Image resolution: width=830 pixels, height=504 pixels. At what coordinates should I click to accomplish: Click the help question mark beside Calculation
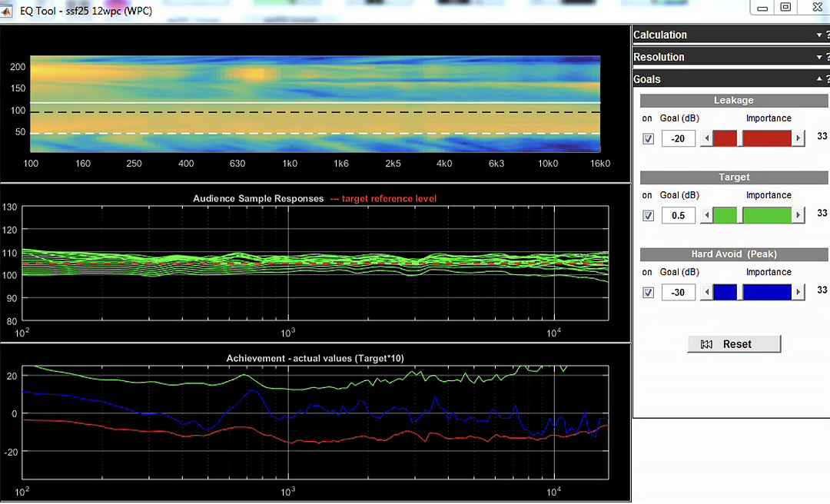click(x=827, y=35)
